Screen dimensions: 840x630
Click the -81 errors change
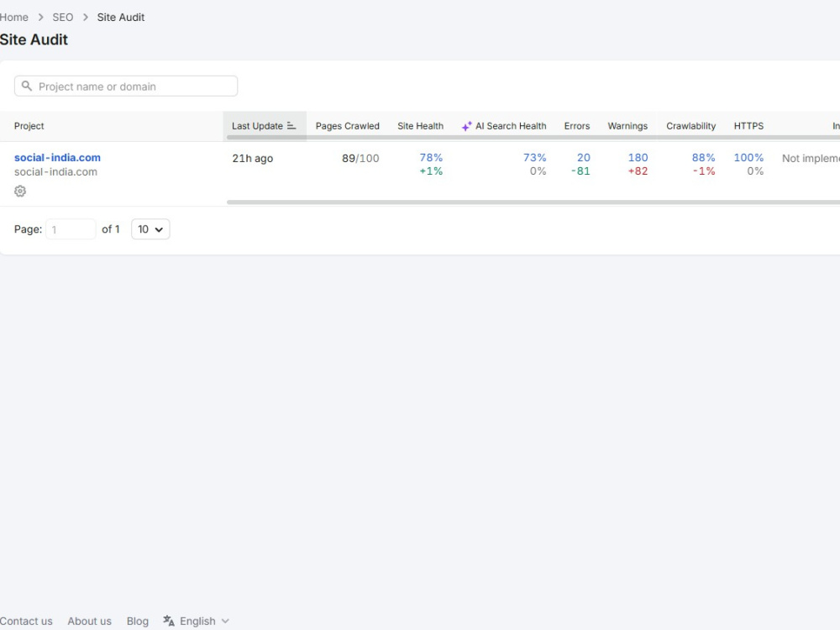(x=580, y=171)
